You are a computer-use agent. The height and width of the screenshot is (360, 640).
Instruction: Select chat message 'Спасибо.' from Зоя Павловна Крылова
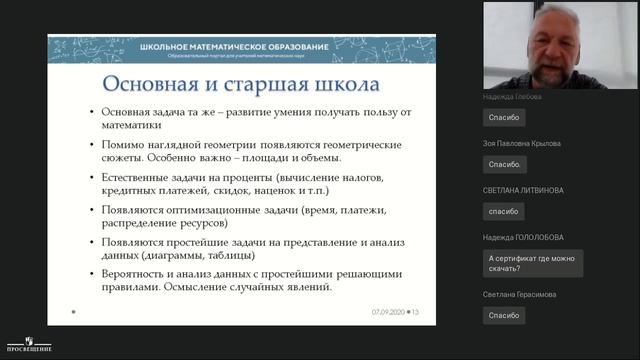point(504,164)
